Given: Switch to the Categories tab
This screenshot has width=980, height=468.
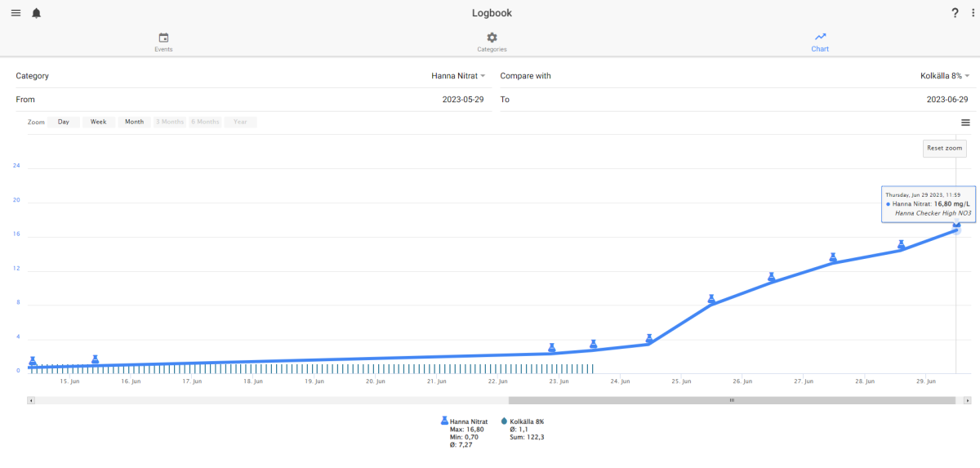Looking at the screenshot, I should (492, 42).
